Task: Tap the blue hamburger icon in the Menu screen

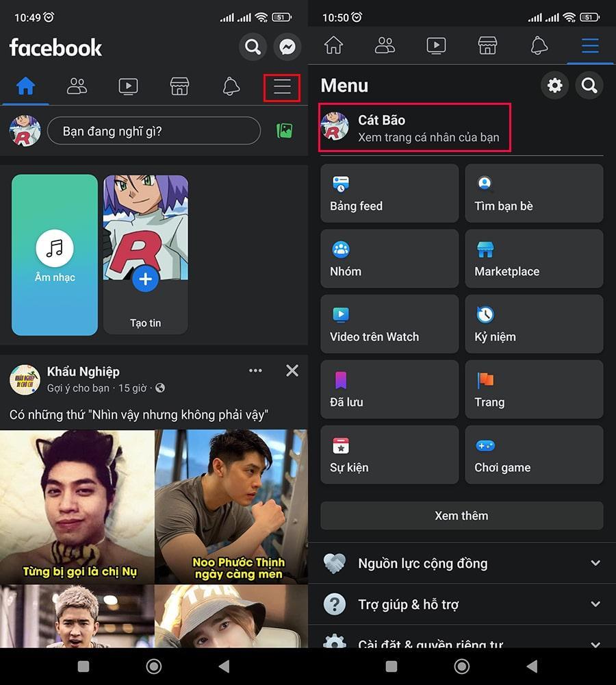Action: 590,45
